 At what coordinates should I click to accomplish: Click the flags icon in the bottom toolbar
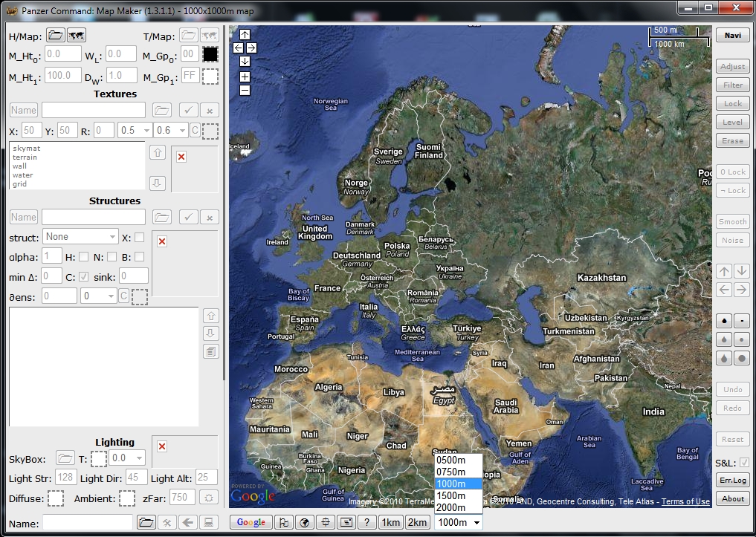coord(284,522)
